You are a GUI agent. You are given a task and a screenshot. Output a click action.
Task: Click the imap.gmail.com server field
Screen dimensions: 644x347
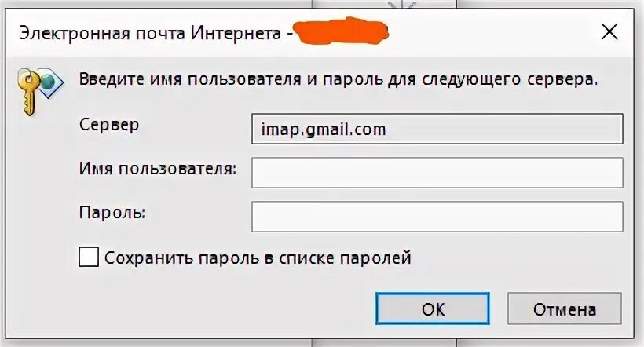point(437,129)
